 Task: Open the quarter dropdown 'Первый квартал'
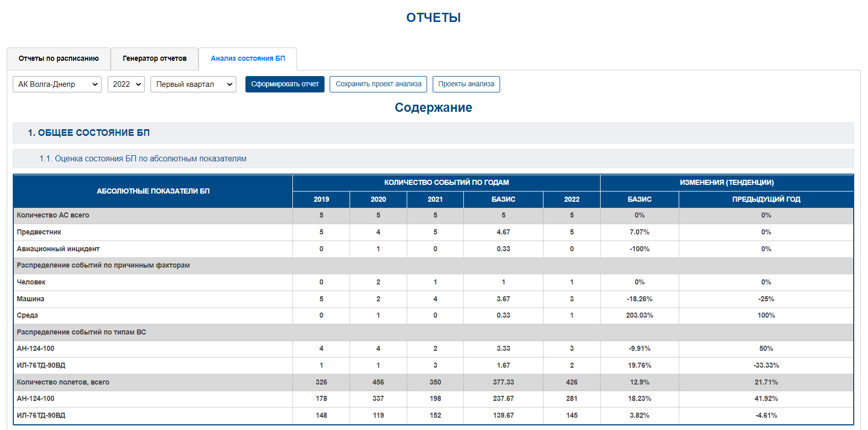pyautogui.click(x=193, y=84)
